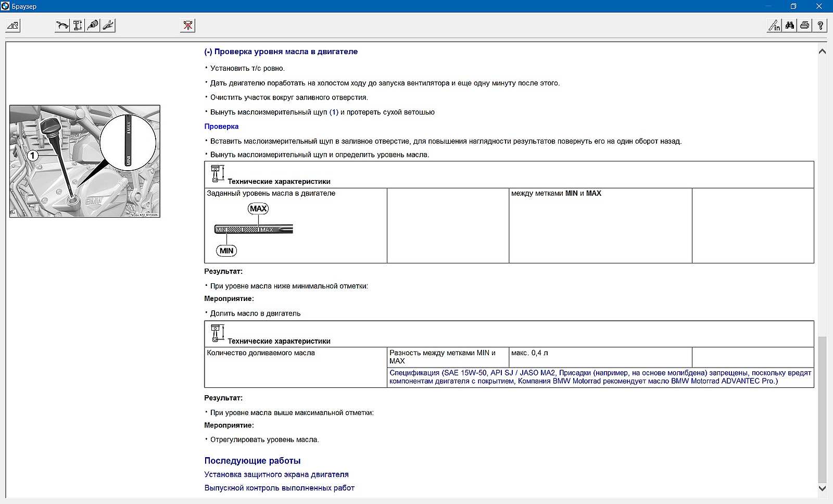Click the operating fluids dispenser icon
This screenshot has width=833, height=504.
pyautogui.click(x=93, y=26)
